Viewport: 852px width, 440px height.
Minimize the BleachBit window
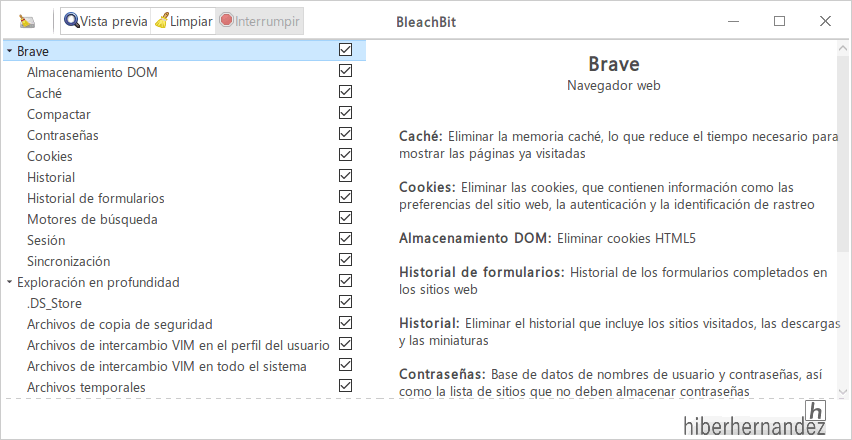(734, 21)
